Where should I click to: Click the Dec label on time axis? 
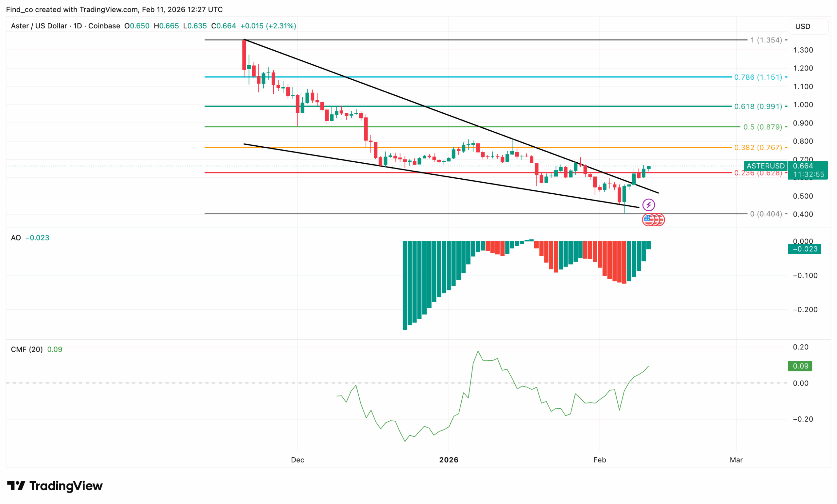[x=298, y=460]
